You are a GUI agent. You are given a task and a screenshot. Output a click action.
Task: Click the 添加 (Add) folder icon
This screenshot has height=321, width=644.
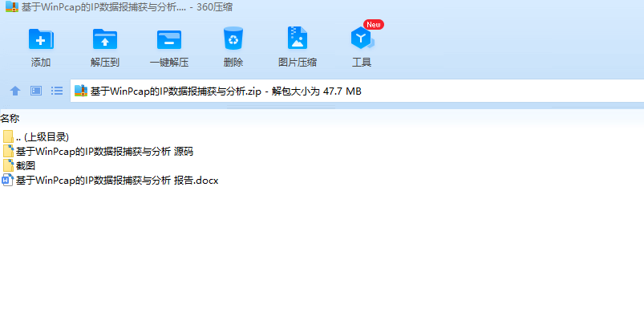click(41, 39)
